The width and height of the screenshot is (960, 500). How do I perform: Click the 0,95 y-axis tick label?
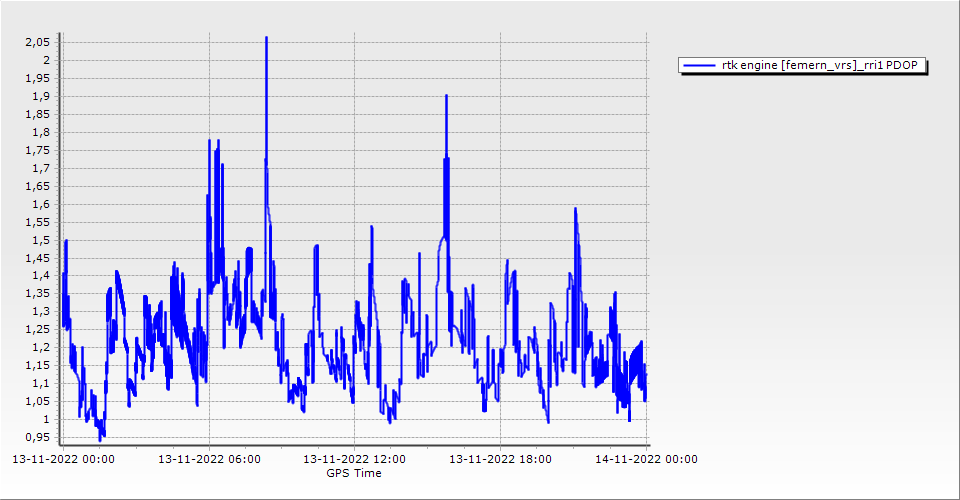click(x=38, y=437)
